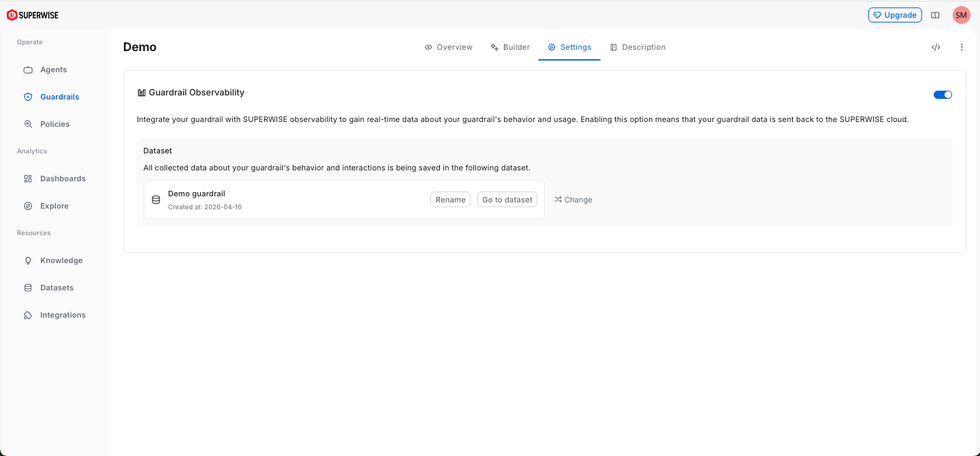Click the Guardrails shield icon
980x456 pixels.
(28, 97)
